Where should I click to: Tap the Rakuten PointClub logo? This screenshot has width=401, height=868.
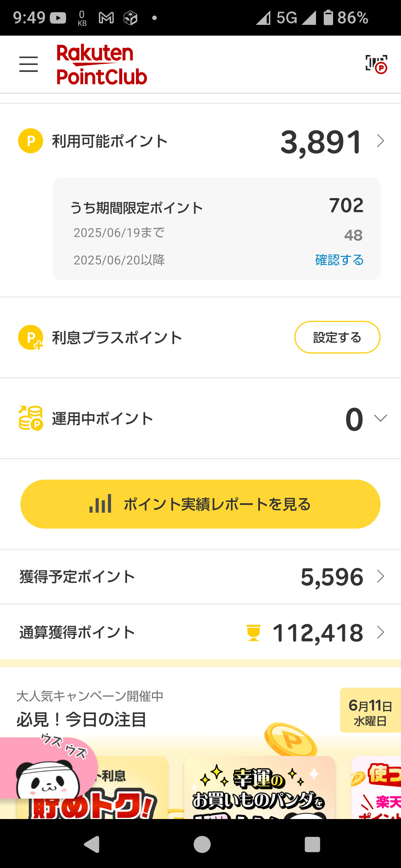[102, 65]
